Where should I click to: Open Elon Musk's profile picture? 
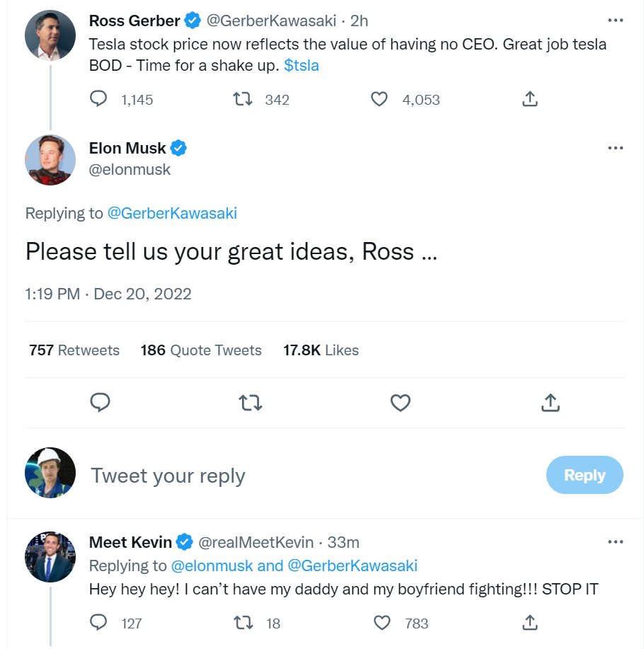pyautogui.click(x=50, y=160)
